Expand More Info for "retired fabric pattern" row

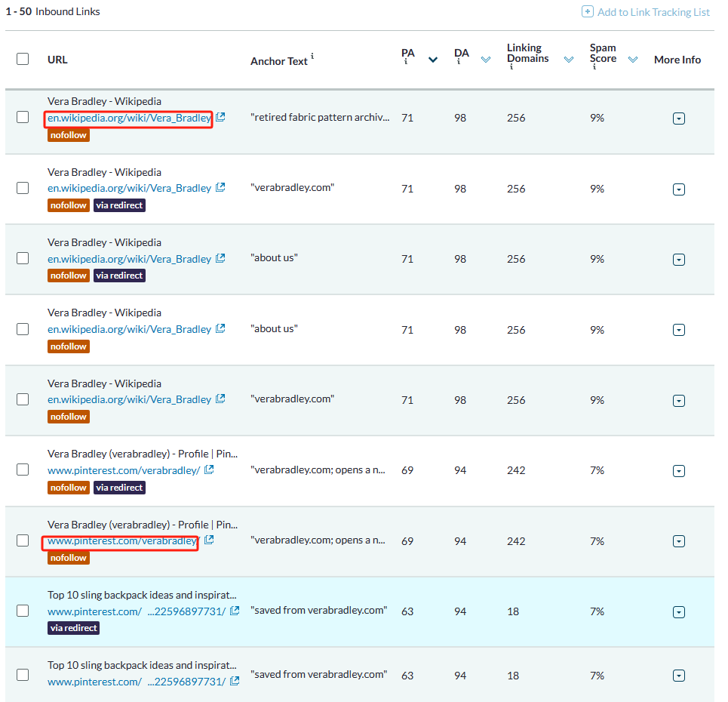[678, 119]
